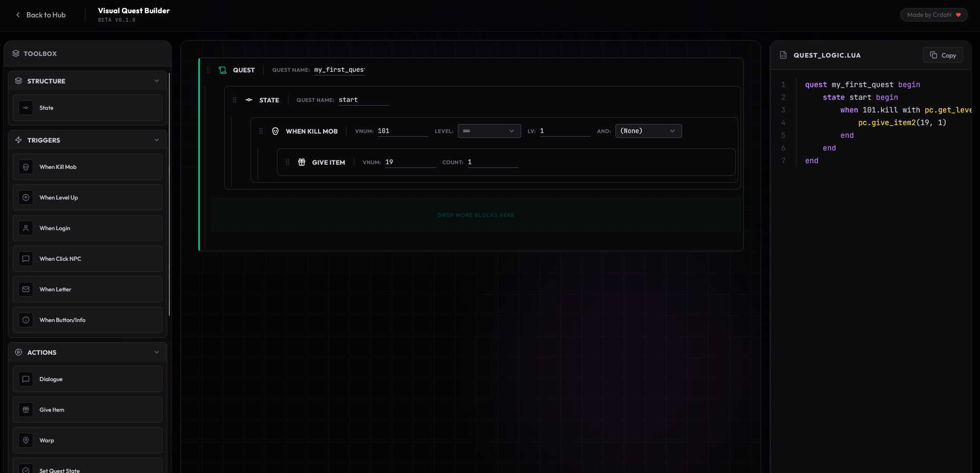Collapse the Triggers section chevron
Viewport: 980px width, 473px height.
click(157, 140)
